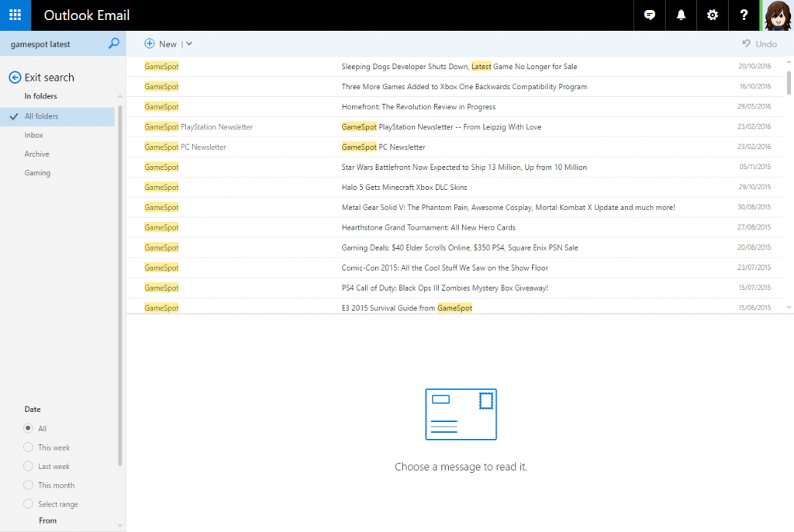Open the Skype chat icon
This screenshot has width=794, height=532.
[x=649, y=16]
